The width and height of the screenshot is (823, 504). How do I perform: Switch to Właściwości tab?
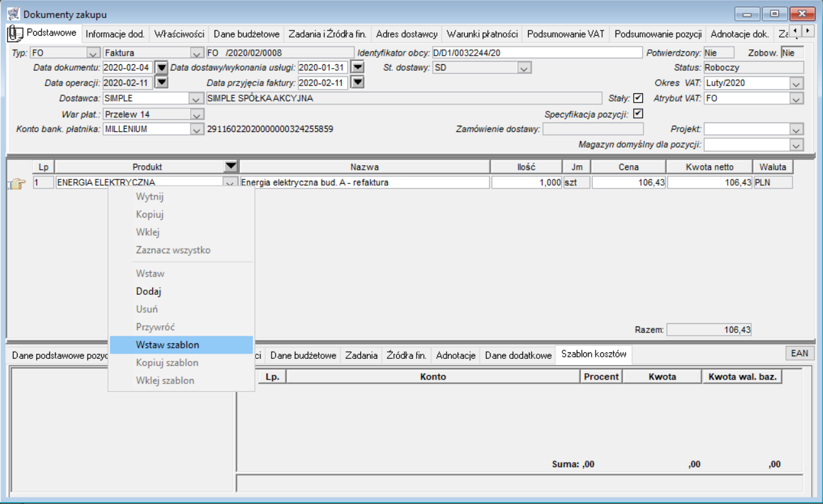(x=180, y=34)
